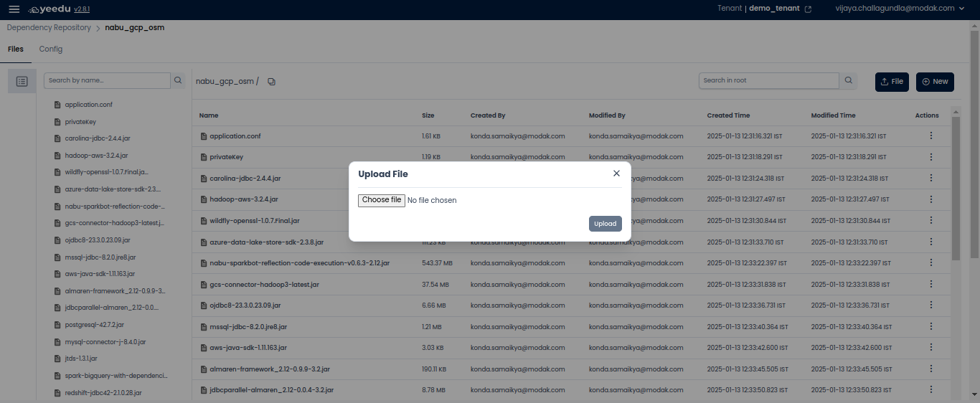Click the Upload button in dialog
The width and height of the screenshot is (980, 403).
[606, 224]
